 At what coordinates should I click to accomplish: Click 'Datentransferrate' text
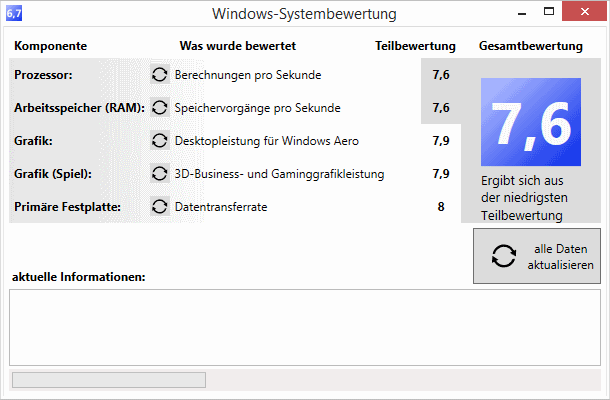(x=221, y=207)
